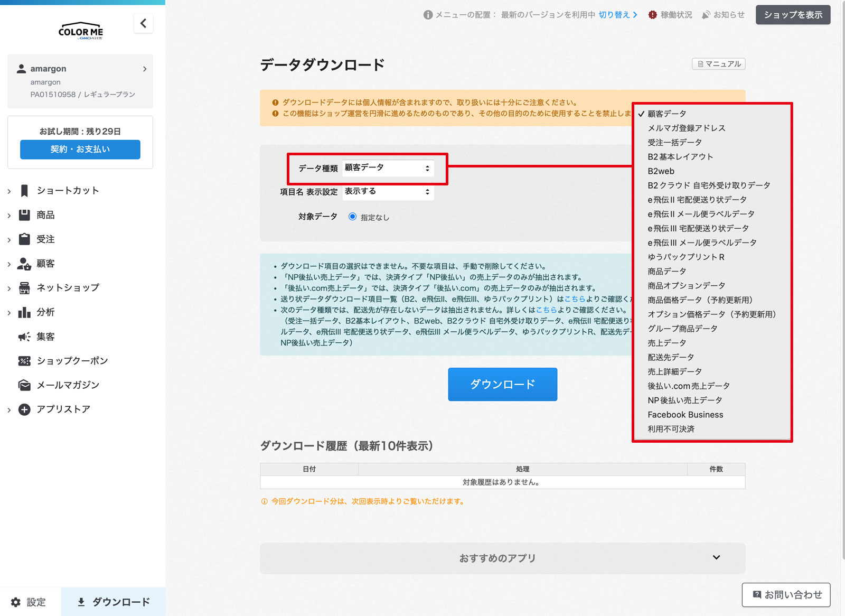Click the Color Me logo

click(81, 31)
